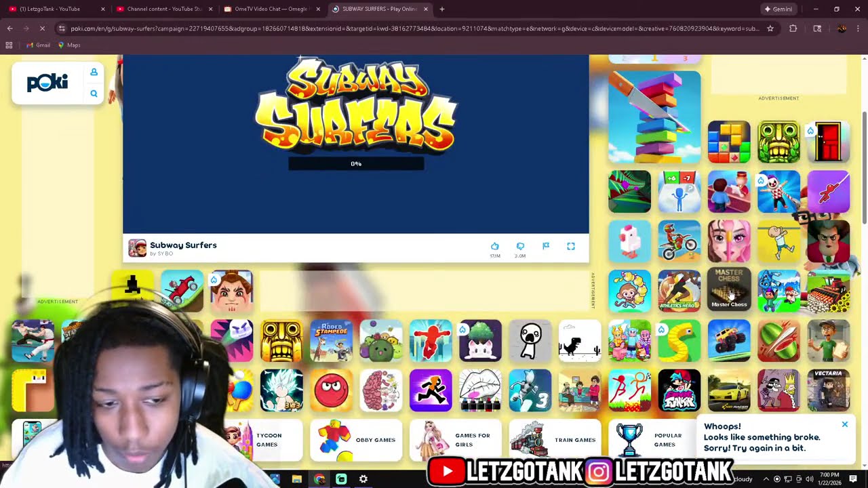Open the Gmail bookmark
The image size is (868, 488).
pyautogui.click(x=38, y=45)
